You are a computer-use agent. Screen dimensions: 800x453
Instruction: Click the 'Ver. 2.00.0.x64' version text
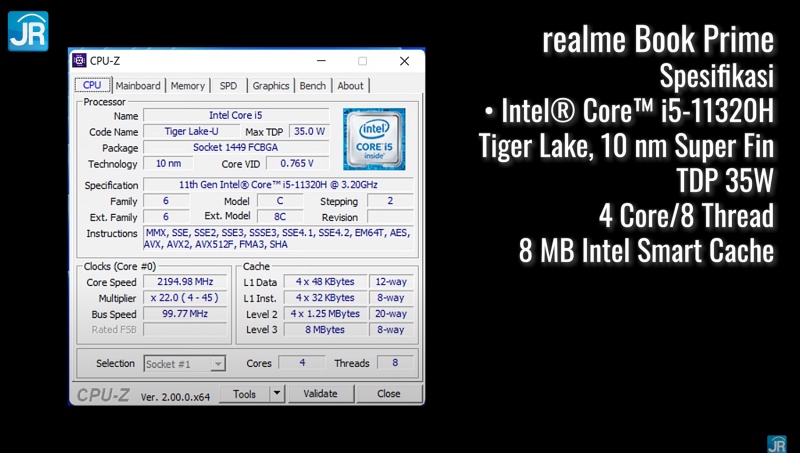pyautogui.click(x=175, y=397)
